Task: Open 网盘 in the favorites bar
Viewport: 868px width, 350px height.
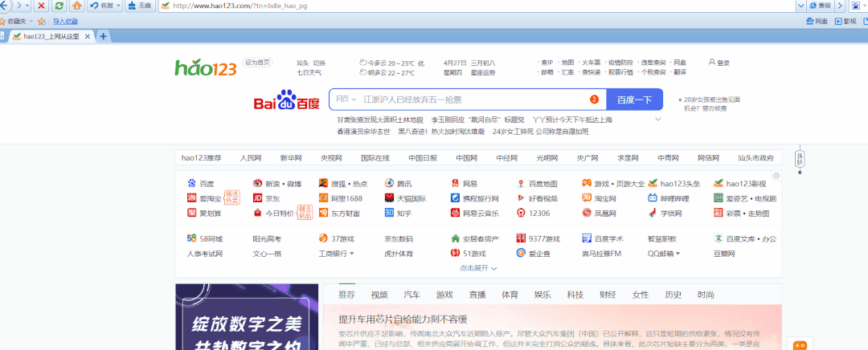Action: pyautogui.click(x=817, y=21)
